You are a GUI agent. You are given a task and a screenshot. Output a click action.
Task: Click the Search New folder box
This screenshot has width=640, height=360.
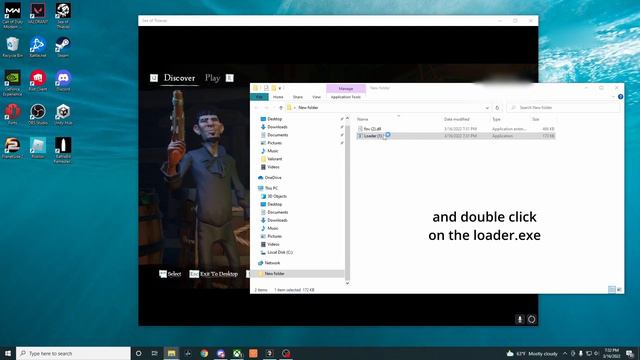tap(563, 108)
